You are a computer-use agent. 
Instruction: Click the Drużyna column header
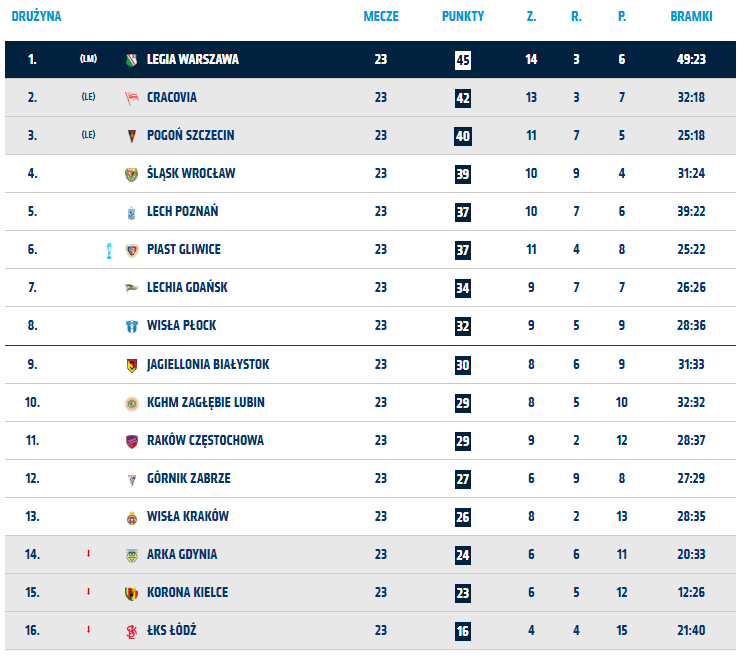click(36, 17)
